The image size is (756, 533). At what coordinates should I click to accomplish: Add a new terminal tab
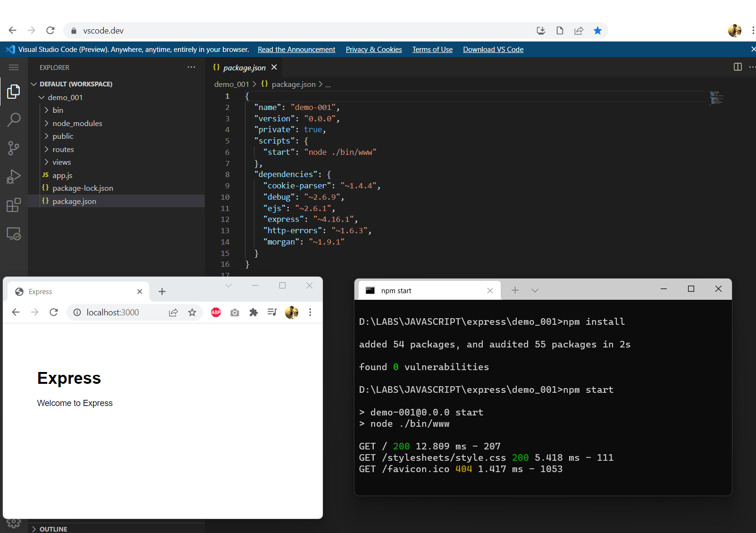515,290
